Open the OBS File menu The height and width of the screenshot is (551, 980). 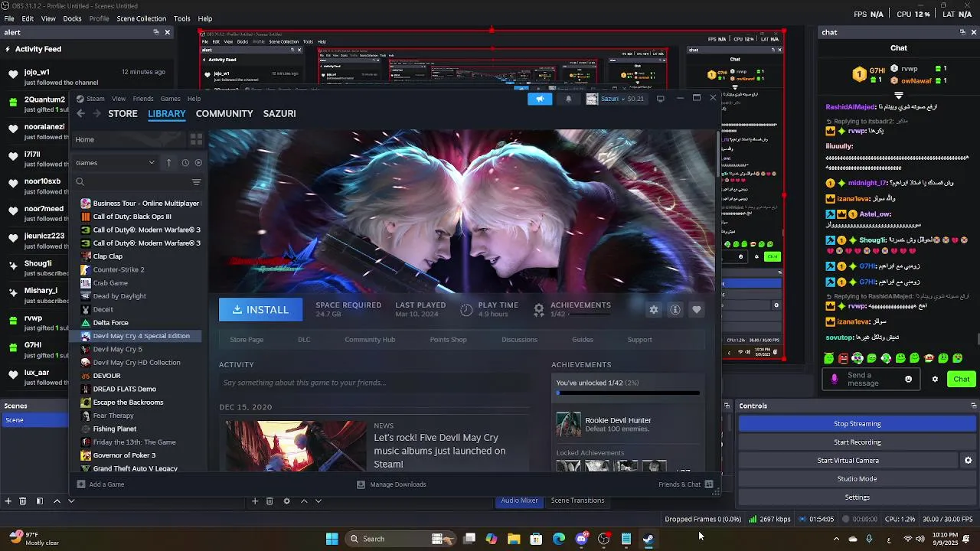[x=9, y=18]
